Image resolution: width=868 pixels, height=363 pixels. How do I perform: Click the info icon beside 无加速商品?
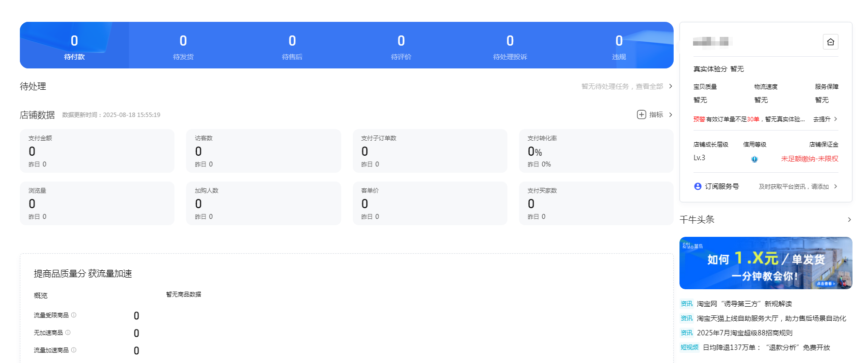click(68, 332)
